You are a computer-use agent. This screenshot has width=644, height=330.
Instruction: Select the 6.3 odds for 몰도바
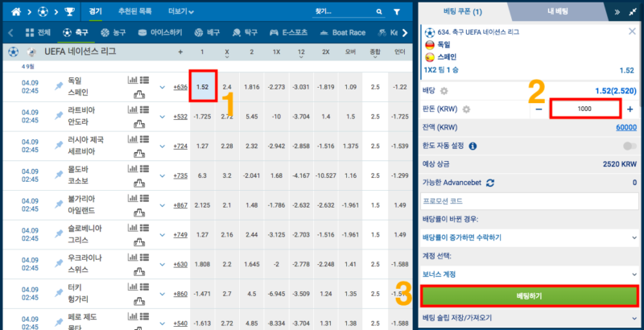tap(203, 175)
